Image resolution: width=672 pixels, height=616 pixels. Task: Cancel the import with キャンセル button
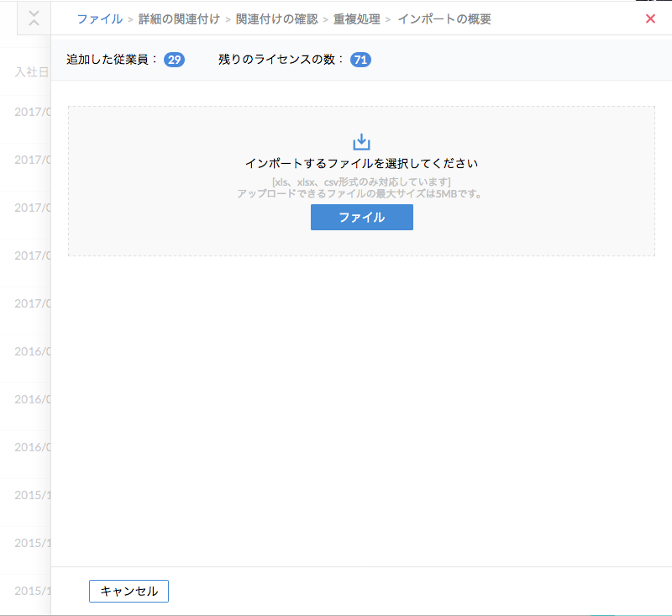tap(129, 591)
